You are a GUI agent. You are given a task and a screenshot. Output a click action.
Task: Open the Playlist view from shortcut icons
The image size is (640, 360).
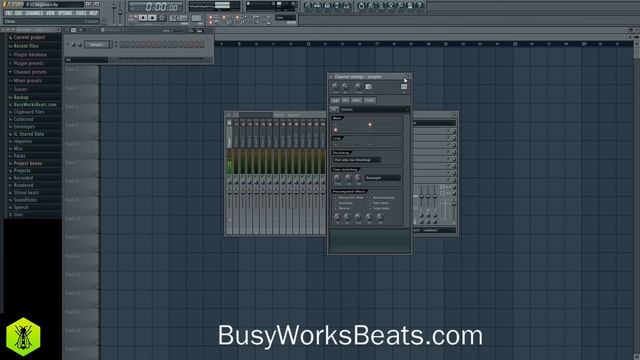307,5
